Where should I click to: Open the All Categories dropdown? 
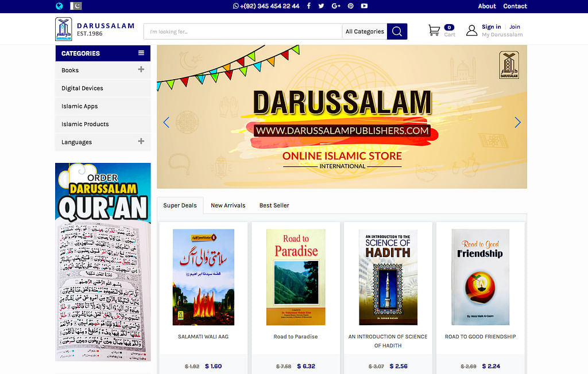pyautogui.click(x=365, y=32)
